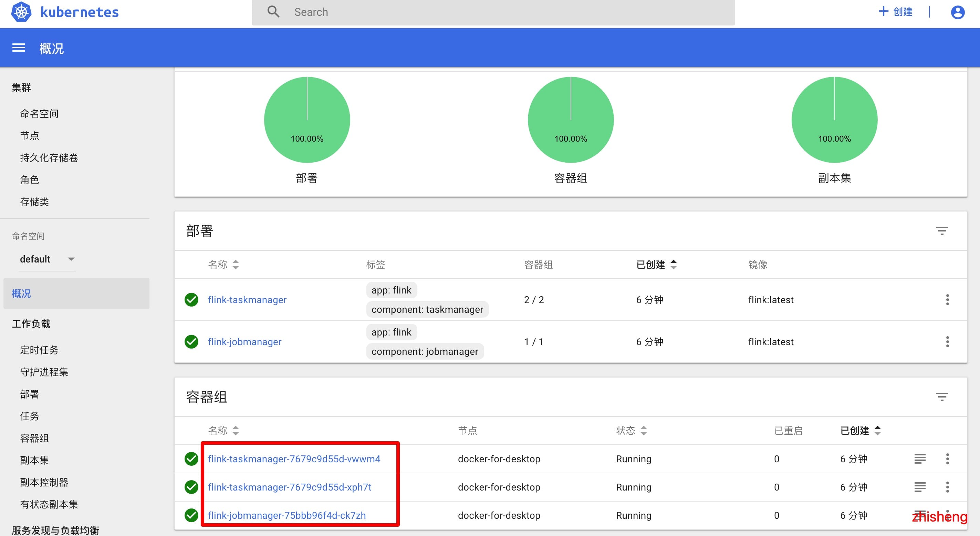Click status check icon of pod xph7t
This screenshot has width=980, height=536.
(x=191, y=487)
